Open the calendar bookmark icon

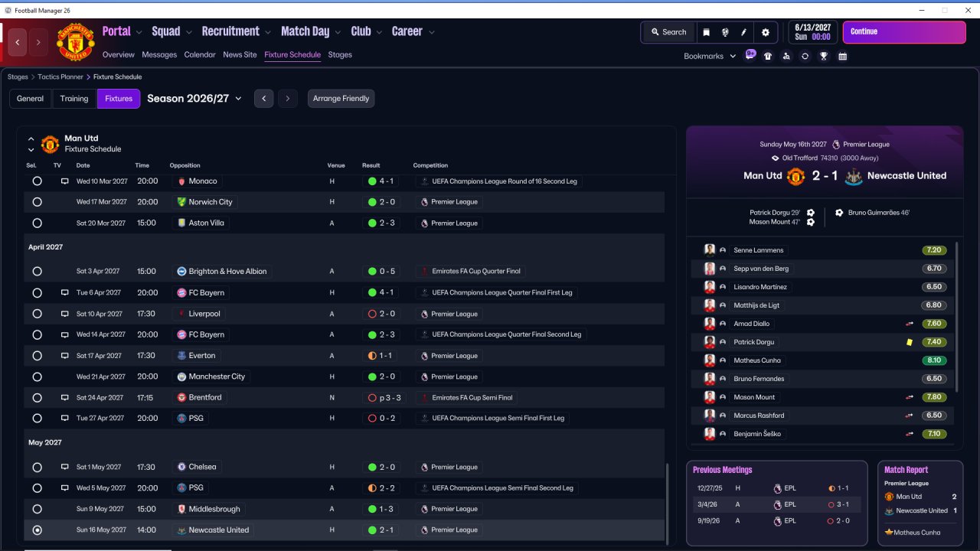point(842,56)
